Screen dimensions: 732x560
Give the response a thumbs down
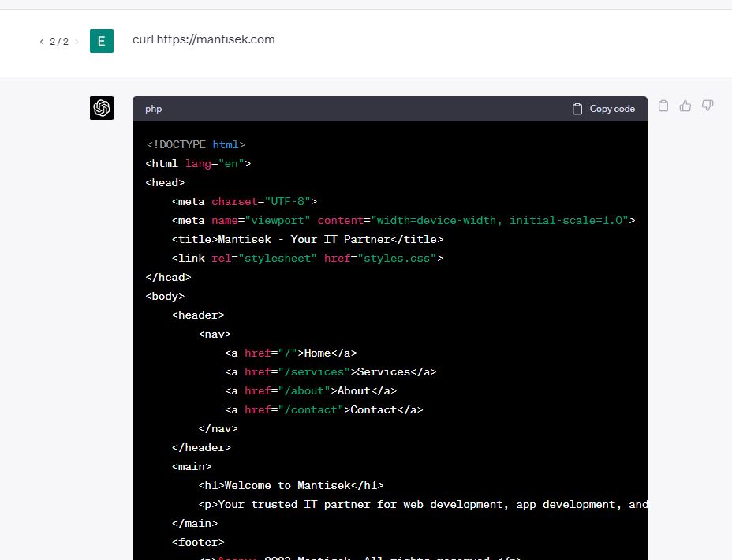(708, 106)
